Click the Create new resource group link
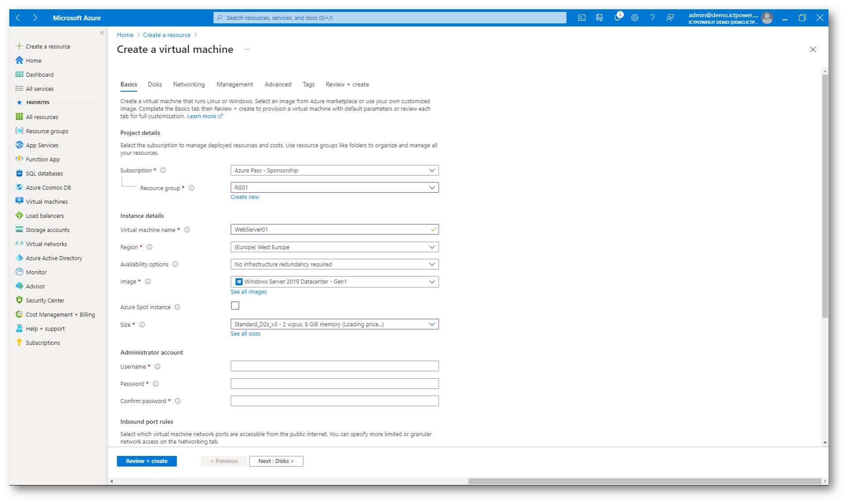Image resolution: width=847 pixels, height=504 pixels. click(x=245, y=197)
